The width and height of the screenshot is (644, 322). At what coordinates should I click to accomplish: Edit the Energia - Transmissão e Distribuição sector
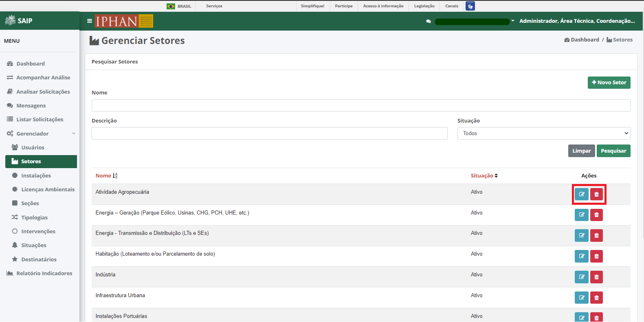coord(581,235)
